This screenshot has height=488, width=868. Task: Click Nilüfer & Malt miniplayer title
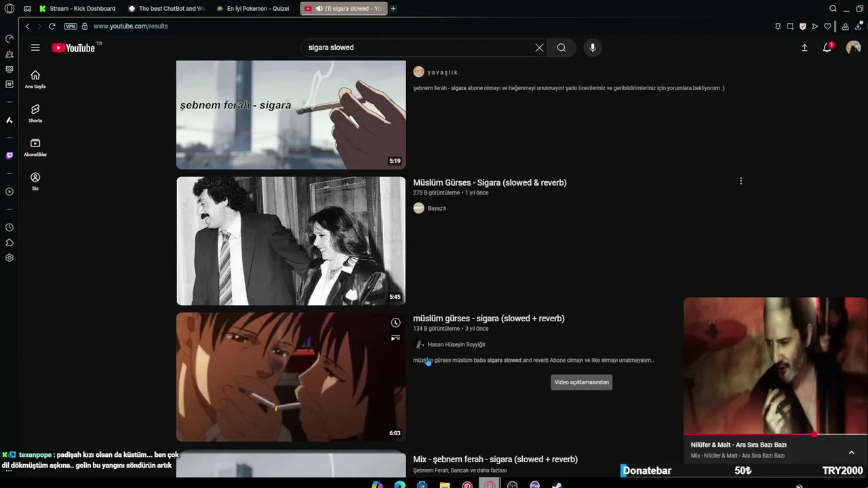coord(738,445)
